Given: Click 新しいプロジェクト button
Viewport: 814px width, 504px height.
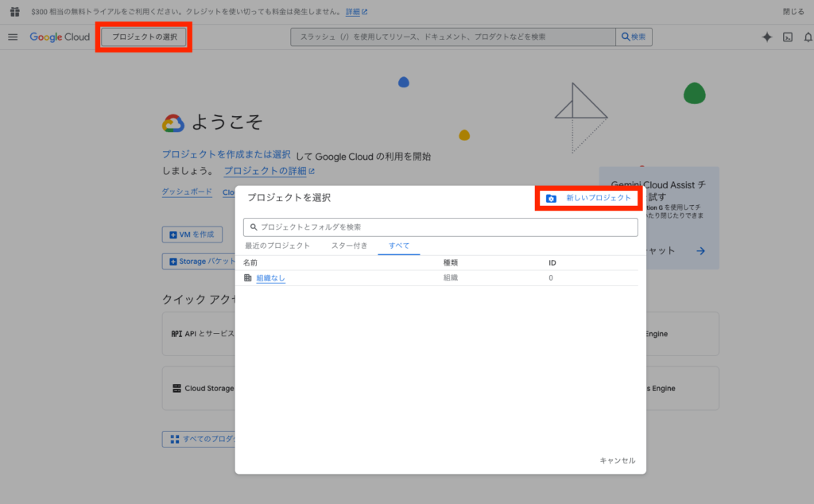Looking at the screenshot, I should point(589,198).
